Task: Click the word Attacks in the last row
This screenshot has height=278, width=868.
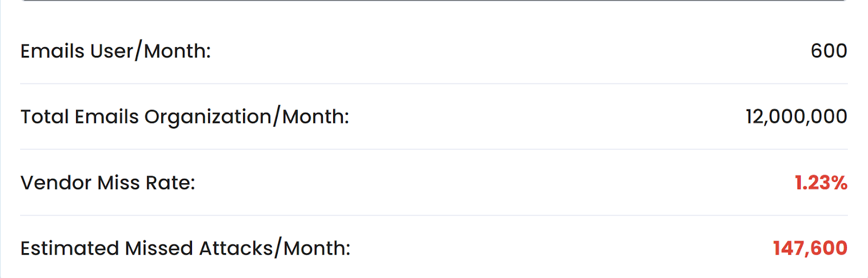Action: (x=236, y=248)
